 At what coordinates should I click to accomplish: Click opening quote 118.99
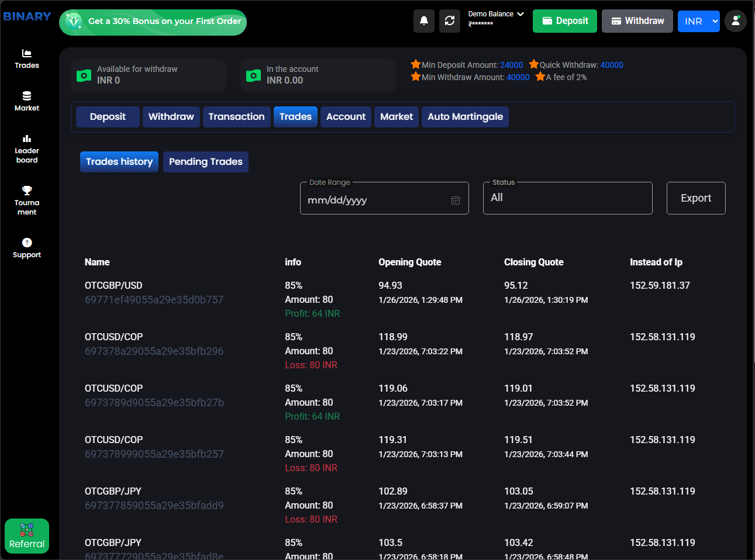pyautogui.click(x=393, y=337)
